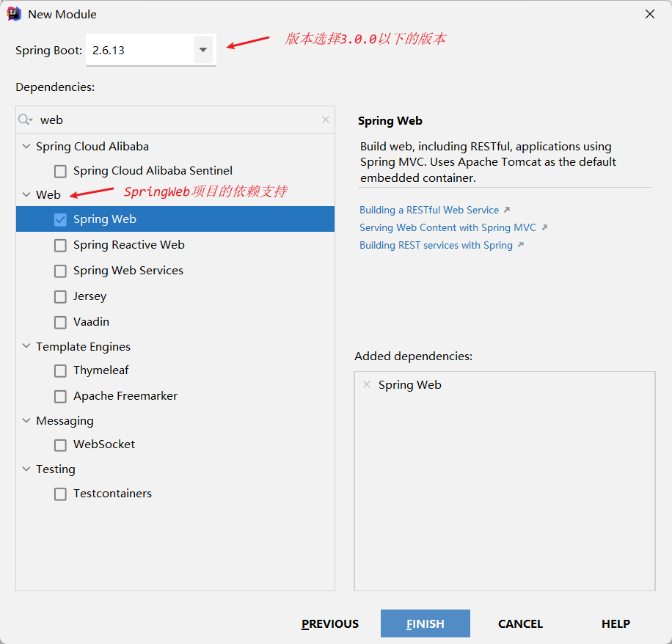Viewport: 672px width, 644px height.
Task: Clear the dependency search text with X
Action: (x=326, y=120)
